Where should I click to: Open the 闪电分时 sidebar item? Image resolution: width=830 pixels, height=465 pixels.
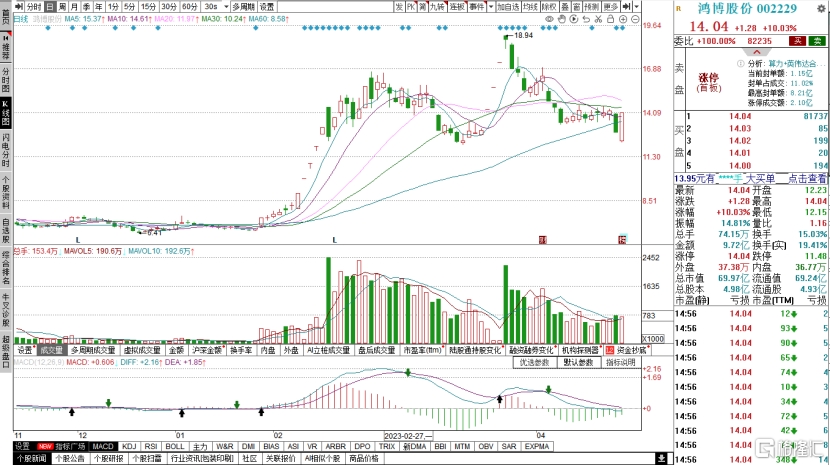[x=6, y=149]
